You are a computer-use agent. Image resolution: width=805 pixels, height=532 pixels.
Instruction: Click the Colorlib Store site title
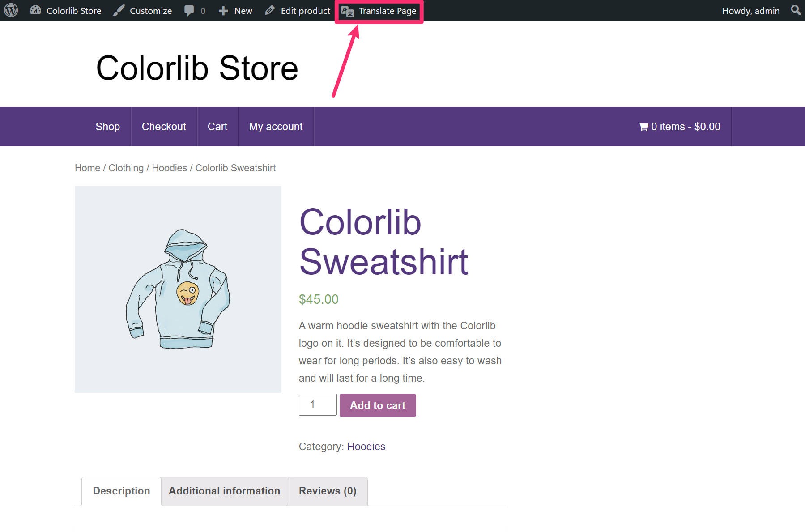197,68
